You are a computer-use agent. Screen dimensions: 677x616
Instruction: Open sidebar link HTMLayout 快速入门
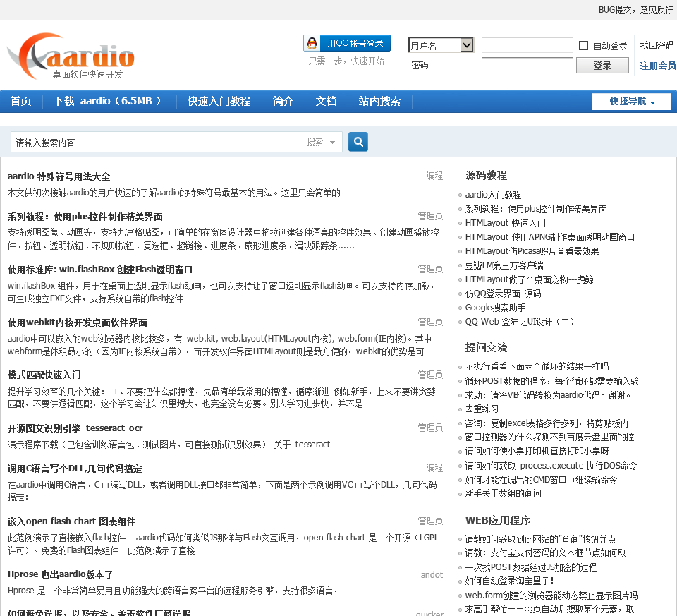(505, 223)
